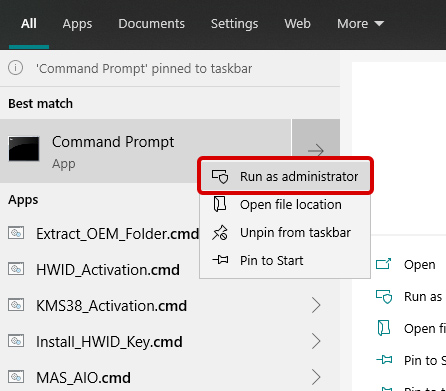Choose Run as administrator in context menu
The image size is (446, 391).
(x=285, y=176)
